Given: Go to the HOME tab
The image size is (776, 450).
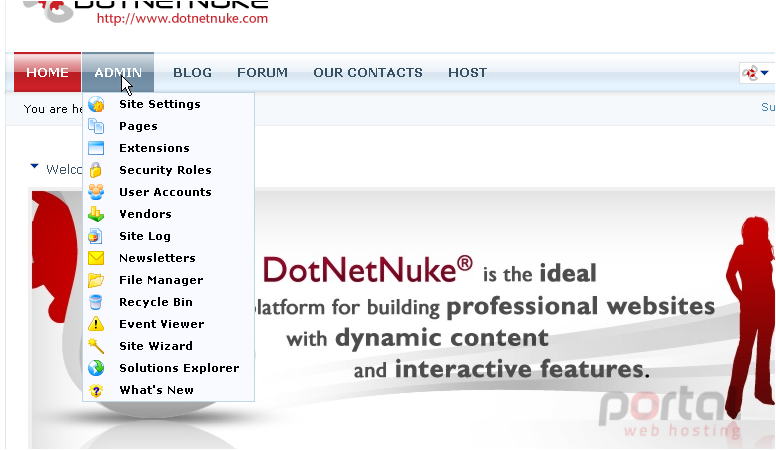Looking at the screenshot, I should point(47,72).
